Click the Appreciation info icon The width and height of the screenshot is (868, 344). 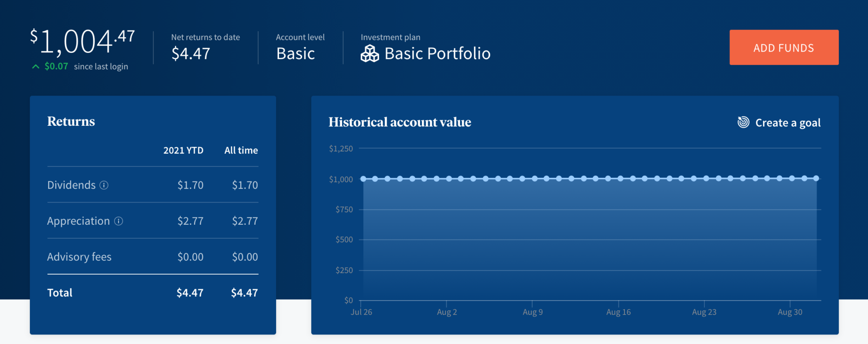point(118,221)
